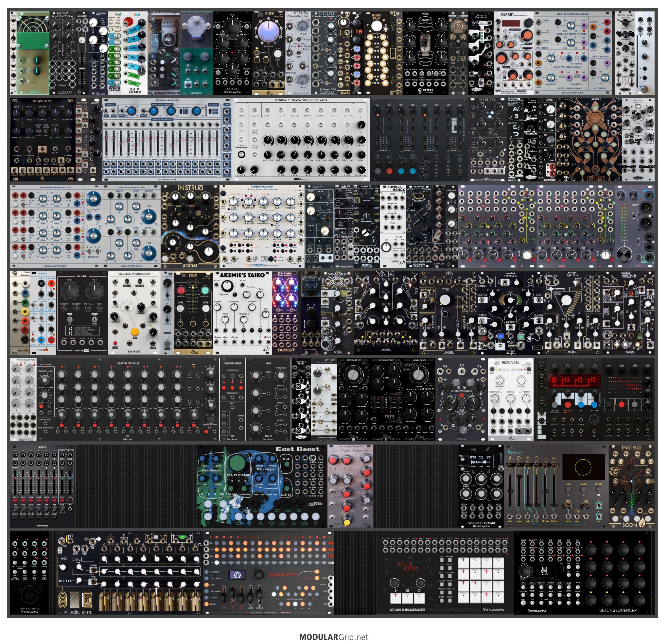Click the Spectral Processor module panel
The height and width of the screenshot is (644, 668).
pos(167,140)
